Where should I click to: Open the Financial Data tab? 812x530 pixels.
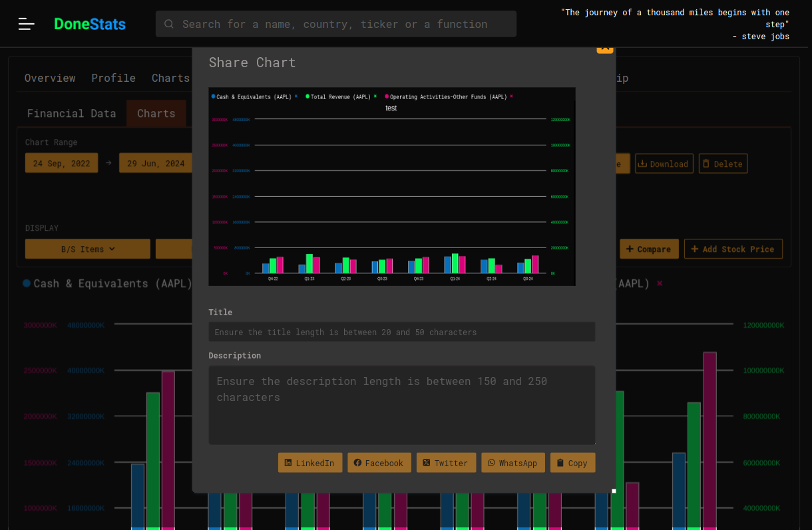coord(71,113)
